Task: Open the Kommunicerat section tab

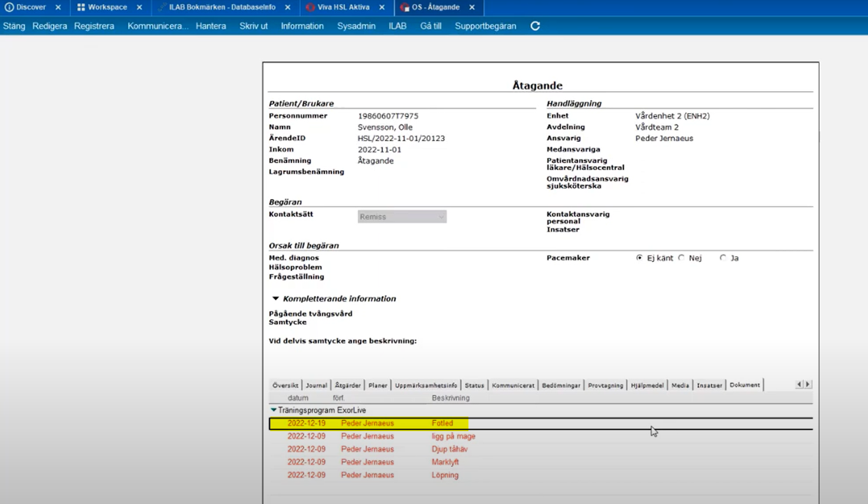Action: [513, 385]
